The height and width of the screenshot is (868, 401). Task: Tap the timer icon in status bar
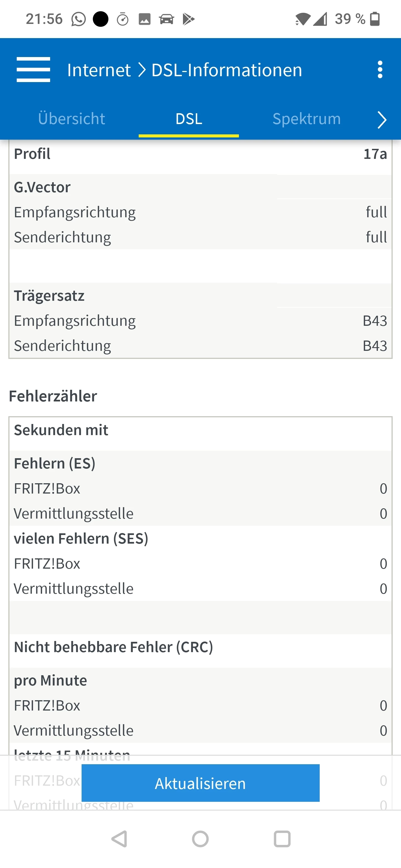123,19
